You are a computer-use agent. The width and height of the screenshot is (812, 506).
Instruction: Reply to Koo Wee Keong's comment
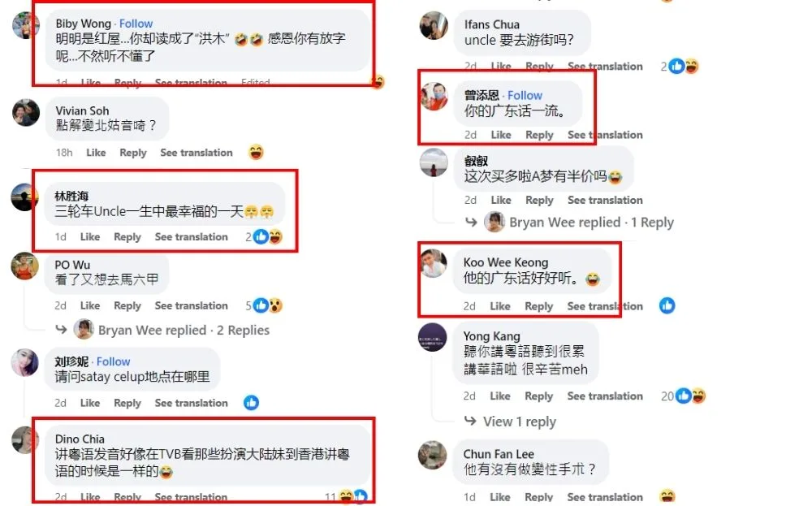click(538, 306)
